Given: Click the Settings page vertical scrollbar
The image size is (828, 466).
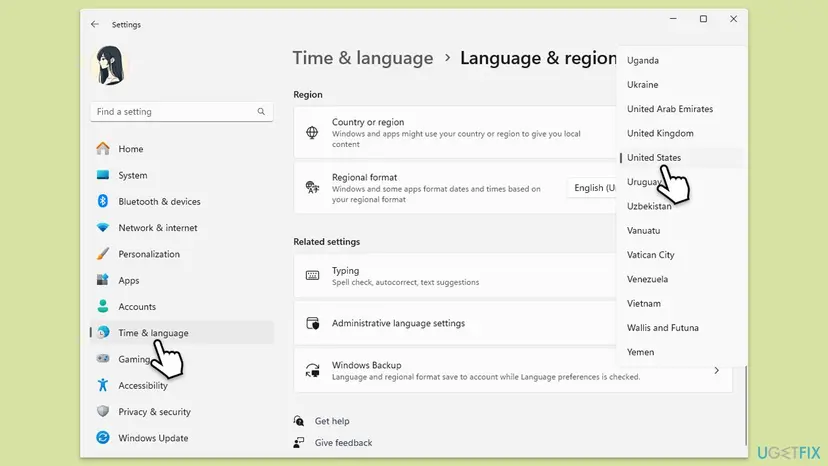Looking at the screenshot, I should point(745,405).
